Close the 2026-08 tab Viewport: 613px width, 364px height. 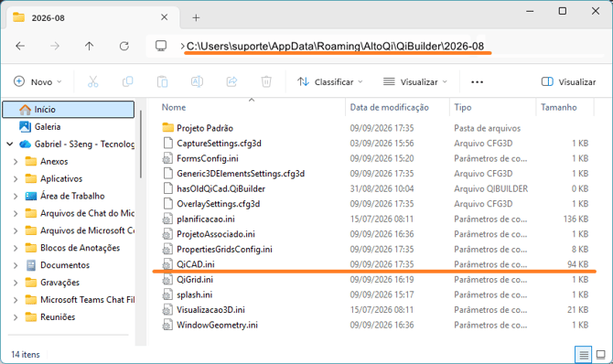(x=164, y=17)
